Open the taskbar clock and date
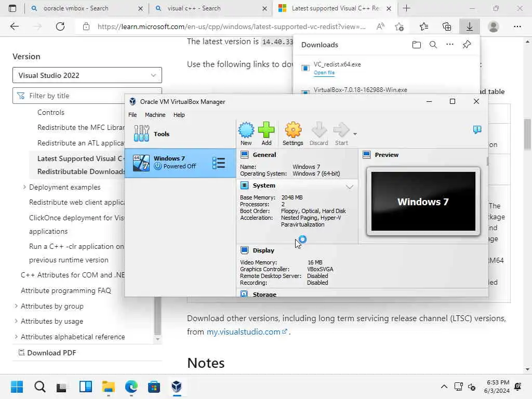 click(x=497, y=387)
